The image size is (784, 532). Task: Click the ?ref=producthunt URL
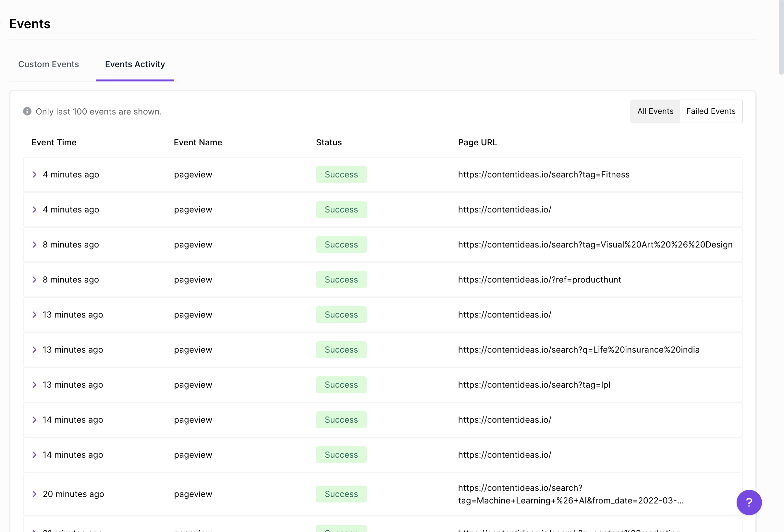point(539,280)
